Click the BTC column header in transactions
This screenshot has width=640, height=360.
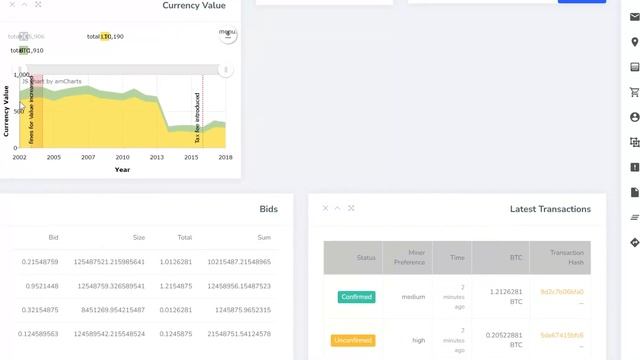500,258
